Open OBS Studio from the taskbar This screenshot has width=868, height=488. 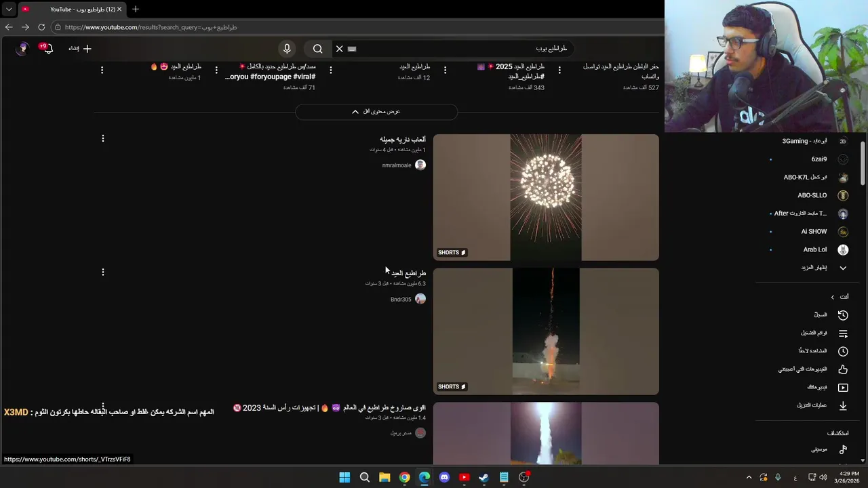click(x=524, y=477)
